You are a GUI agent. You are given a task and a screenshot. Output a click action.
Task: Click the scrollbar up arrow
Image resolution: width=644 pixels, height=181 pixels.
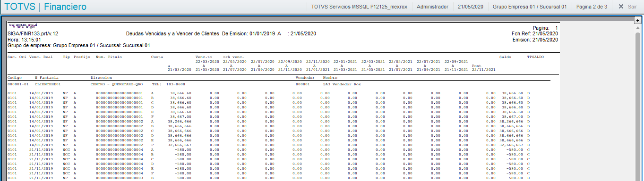(637, 27)
